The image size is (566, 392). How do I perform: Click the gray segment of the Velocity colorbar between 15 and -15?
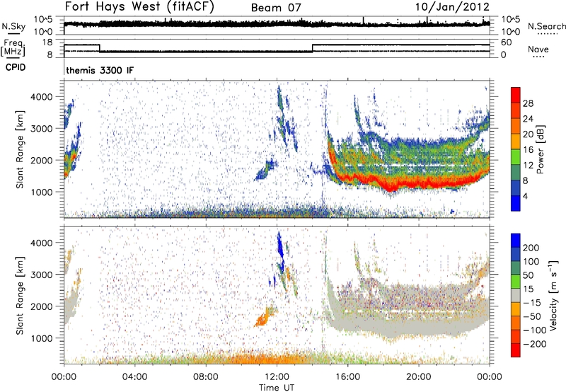(516, 295)
